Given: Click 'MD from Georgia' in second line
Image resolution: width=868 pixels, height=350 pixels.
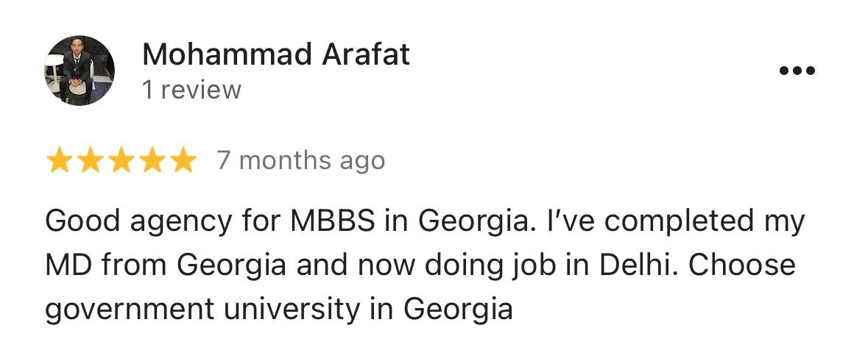Looking at the screenshot, I should coord(166,265).
